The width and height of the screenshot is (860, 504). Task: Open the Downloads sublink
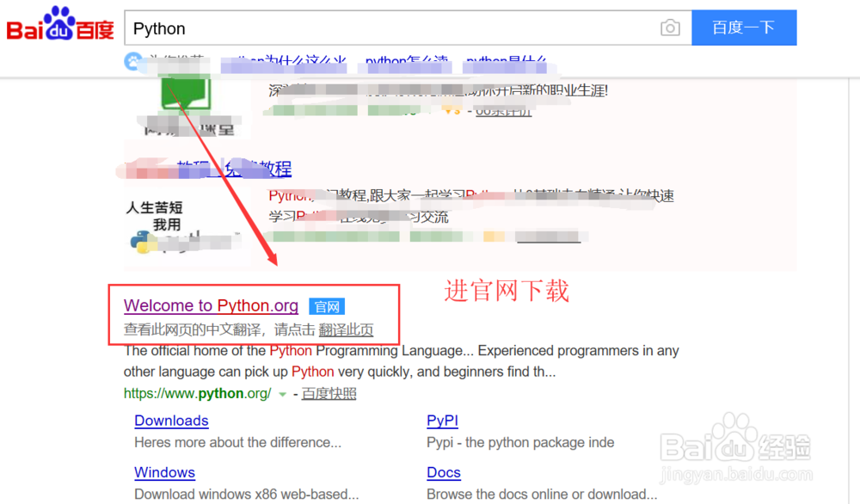[x=172, y=421]
